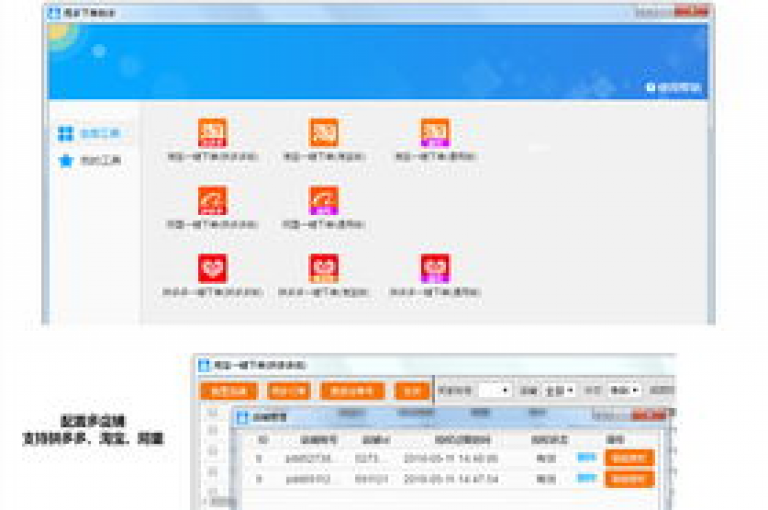The image size is (768, 510).
Task: Close the store management dialog with red X
Action: point(649,415)
